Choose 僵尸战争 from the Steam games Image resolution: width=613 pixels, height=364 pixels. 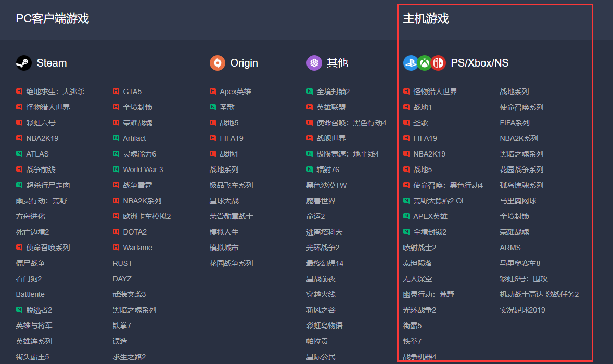(31, 263)
